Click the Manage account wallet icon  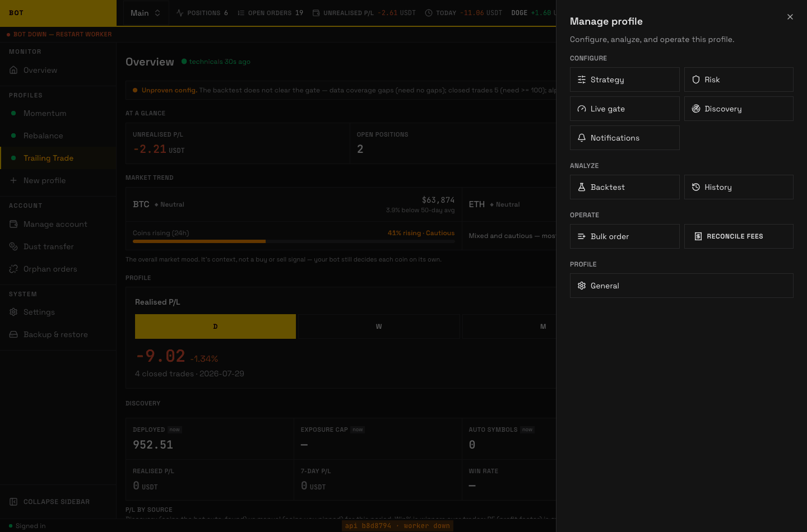13,224
